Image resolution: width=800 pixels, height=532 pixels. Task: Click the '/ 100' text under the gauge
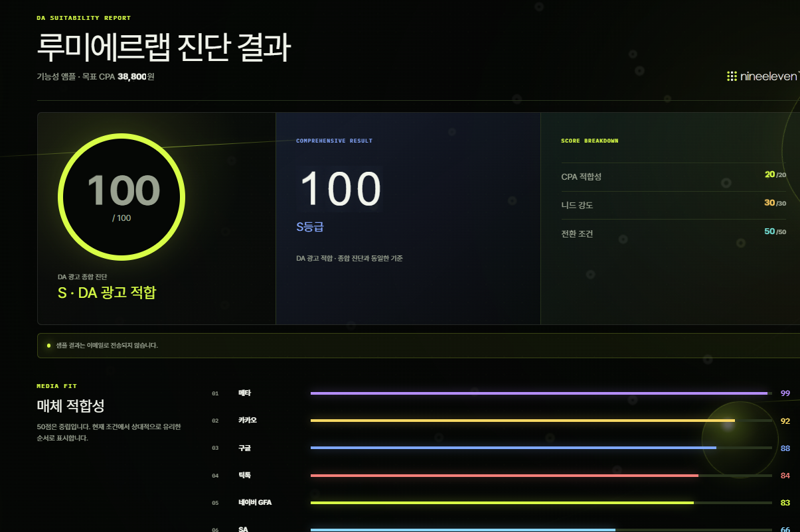coord(121,218)
